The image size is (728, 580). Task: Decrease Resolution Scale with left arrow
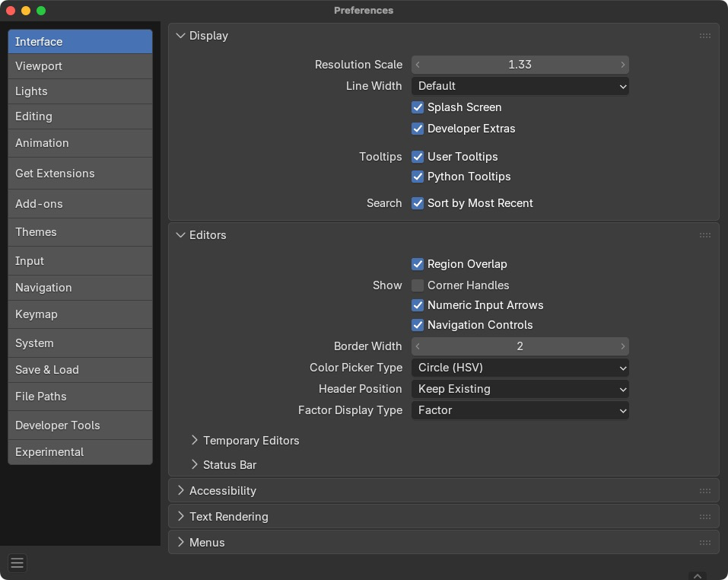[x=418, y=65]
